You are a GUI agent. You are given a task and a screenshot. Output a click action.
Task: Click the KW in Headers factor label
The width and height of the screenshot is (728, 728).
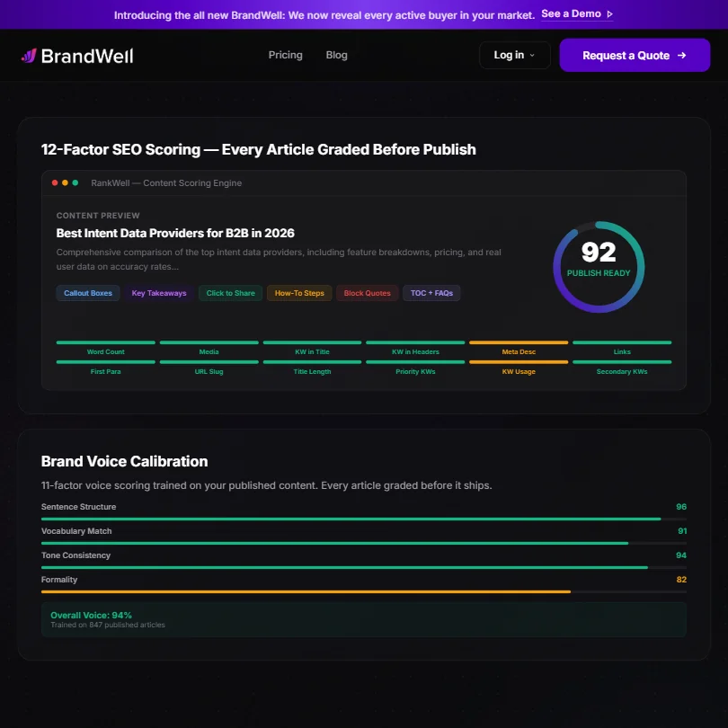coord(415,352)
